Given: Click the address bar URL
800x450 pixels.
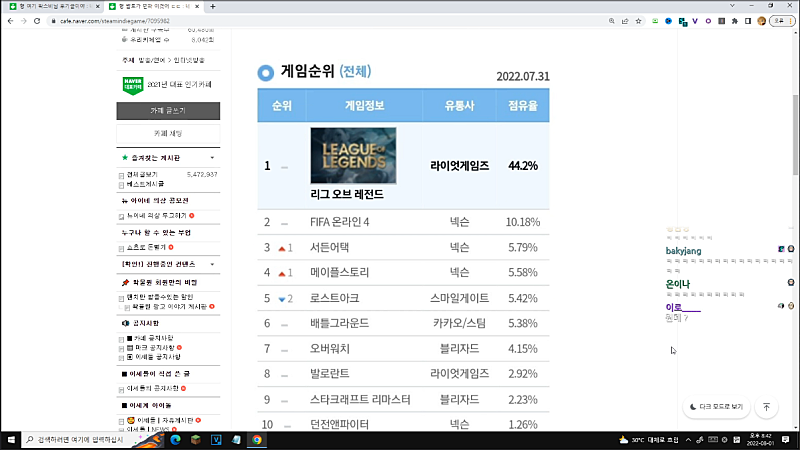Looking at the screenshot, I should (x=115, y=21).
